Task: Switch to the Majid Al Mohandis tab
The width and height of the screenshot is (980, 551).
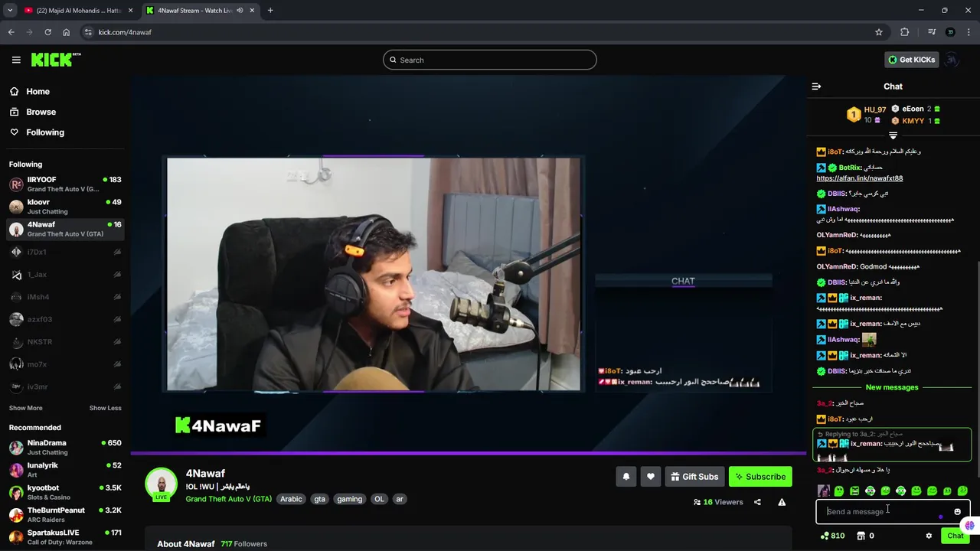Action: click(x=78, y=10)
